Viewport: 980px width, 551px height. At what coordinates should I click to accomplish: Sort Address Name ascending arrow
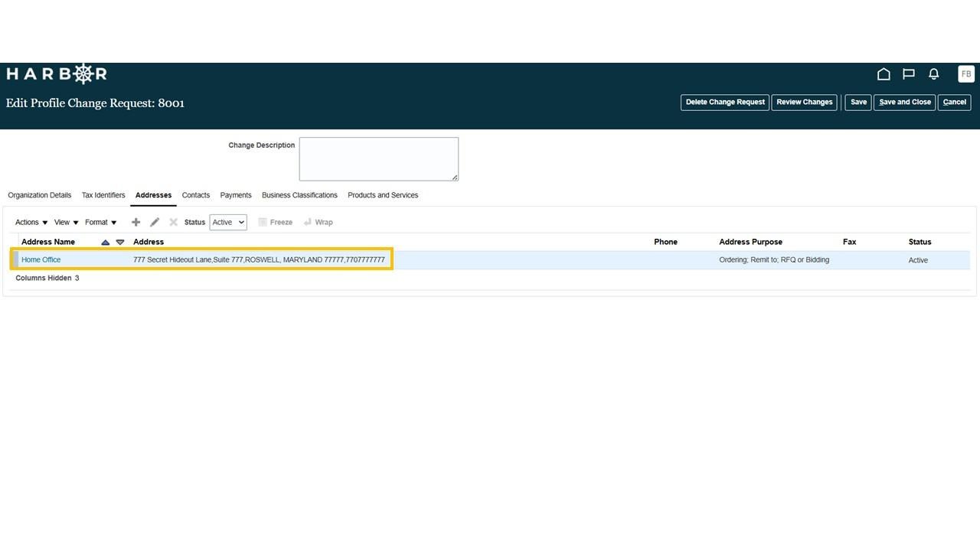pos(106,243)
